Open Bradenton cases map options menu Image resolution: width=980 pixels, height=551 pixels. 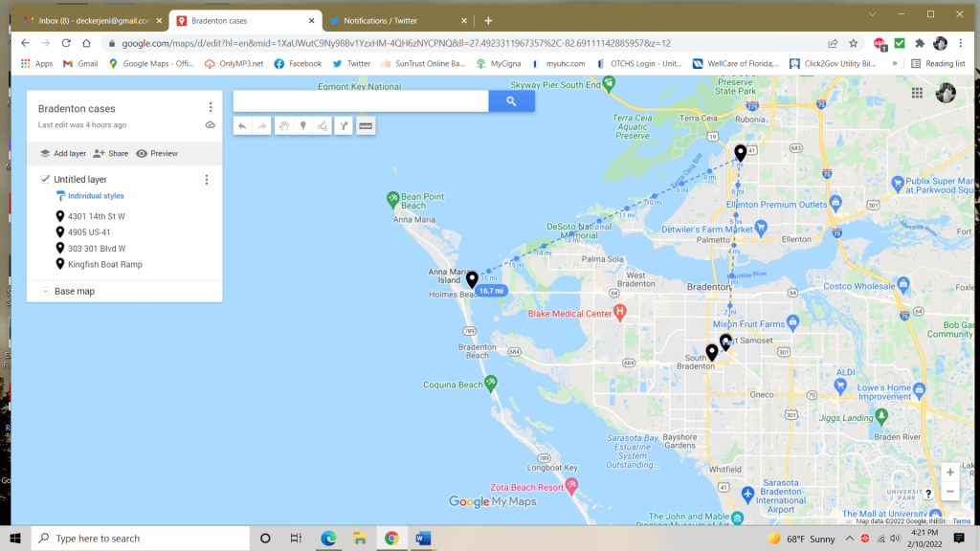pyautogui.click(x=211, y=108)
